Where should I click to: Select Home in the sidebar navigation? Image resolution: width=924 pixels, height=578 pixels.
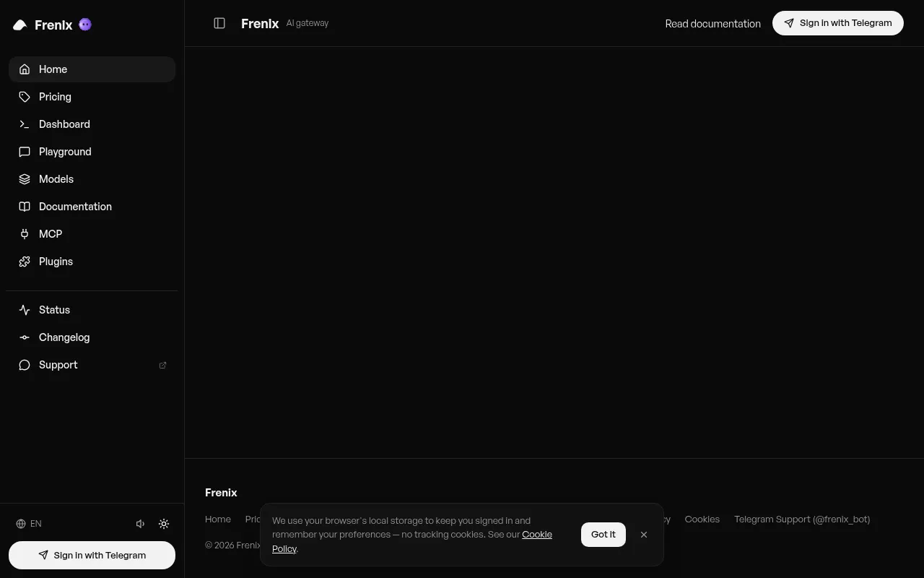click(x=92, y=69)
